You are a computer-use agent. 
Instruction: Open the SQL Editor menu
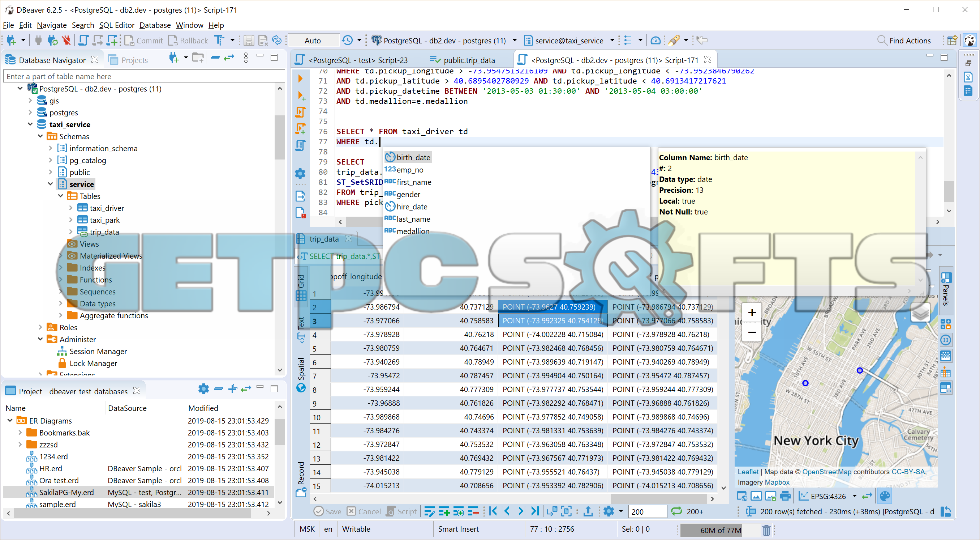tap(117, 25)
